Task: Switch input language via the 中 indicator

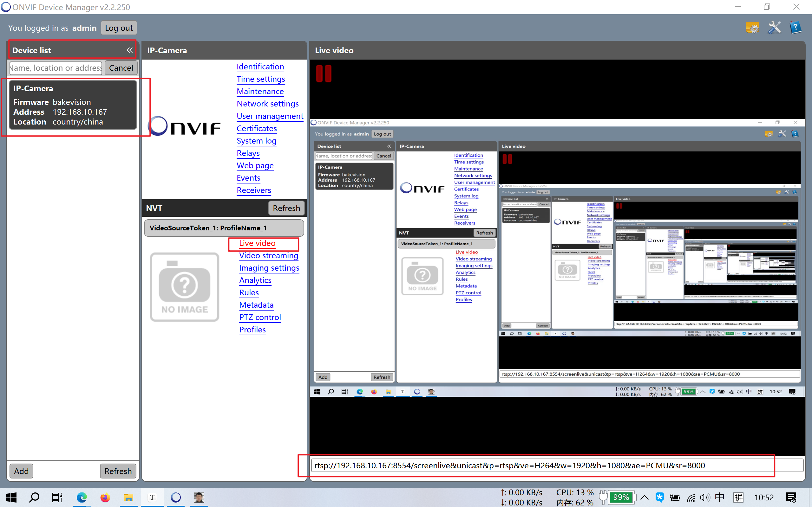Action: pos(720,497)
